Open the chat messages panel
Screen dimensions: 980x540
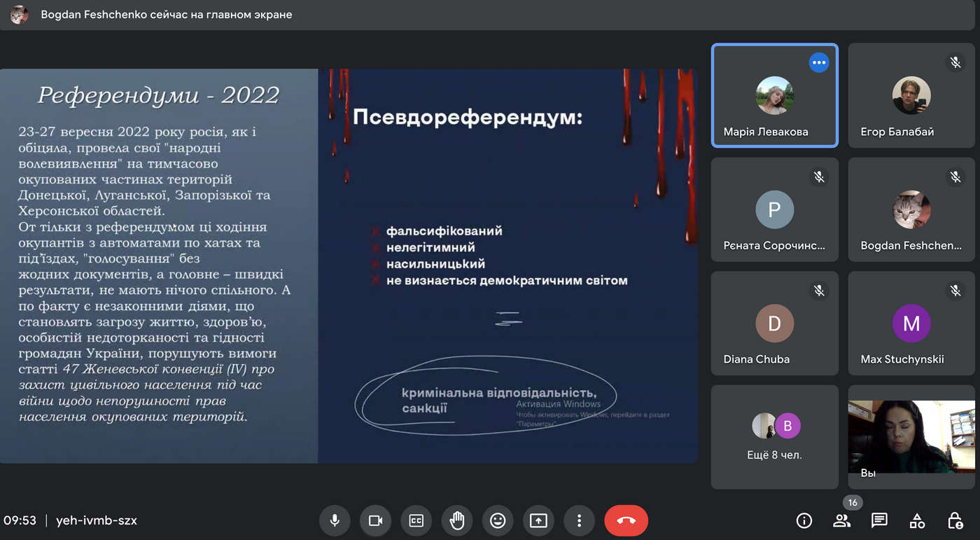coord(879,520)
